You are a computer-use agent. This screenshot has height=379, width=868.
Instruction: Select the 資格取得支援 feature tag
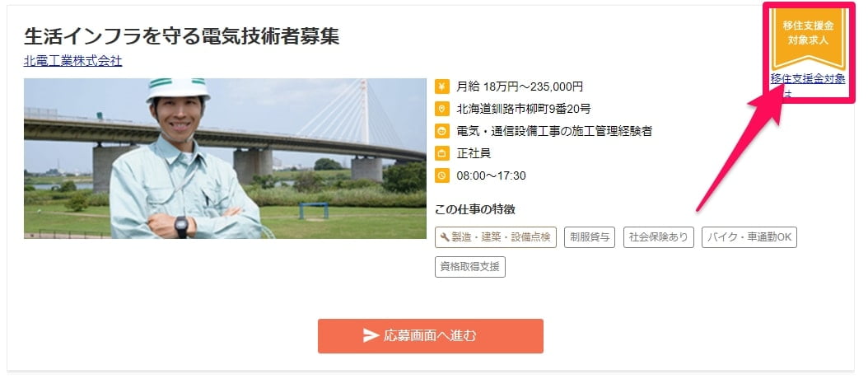(x=470, y=266)
